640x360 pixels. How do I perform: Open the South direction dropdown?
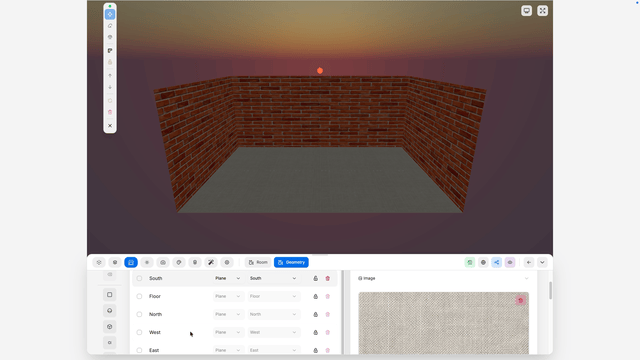click(x=273, y=278)
